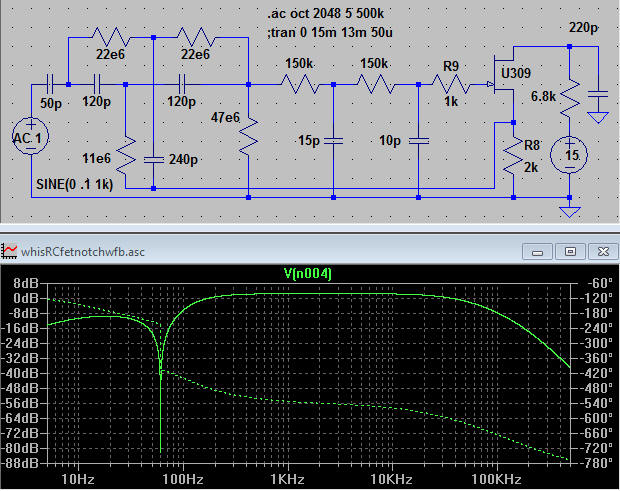
Task: Open the whisRCfetnotchwfb.asc window system icon
Action: [x=11, y=251]
